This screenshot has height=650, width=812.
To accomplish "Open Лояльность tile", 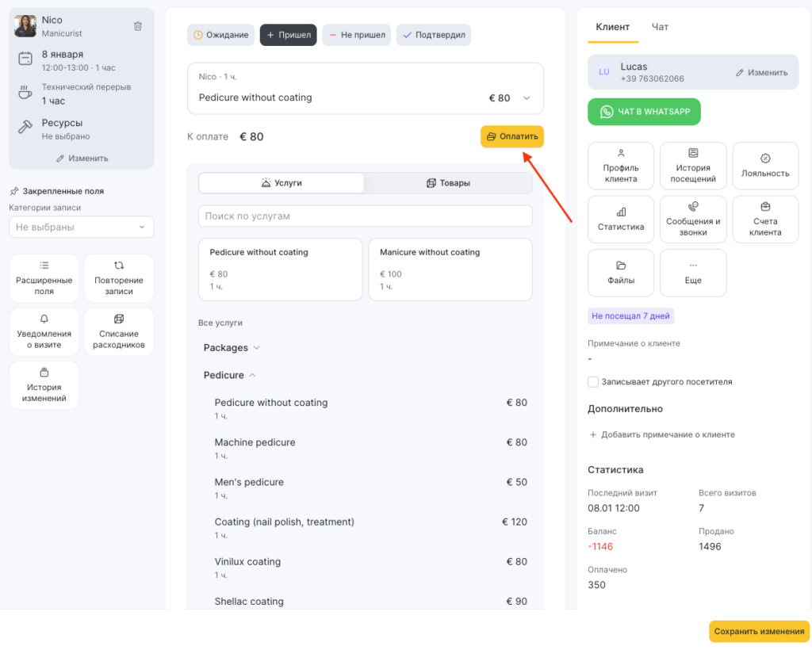I will pyautogui.click(x=765, y=166).
